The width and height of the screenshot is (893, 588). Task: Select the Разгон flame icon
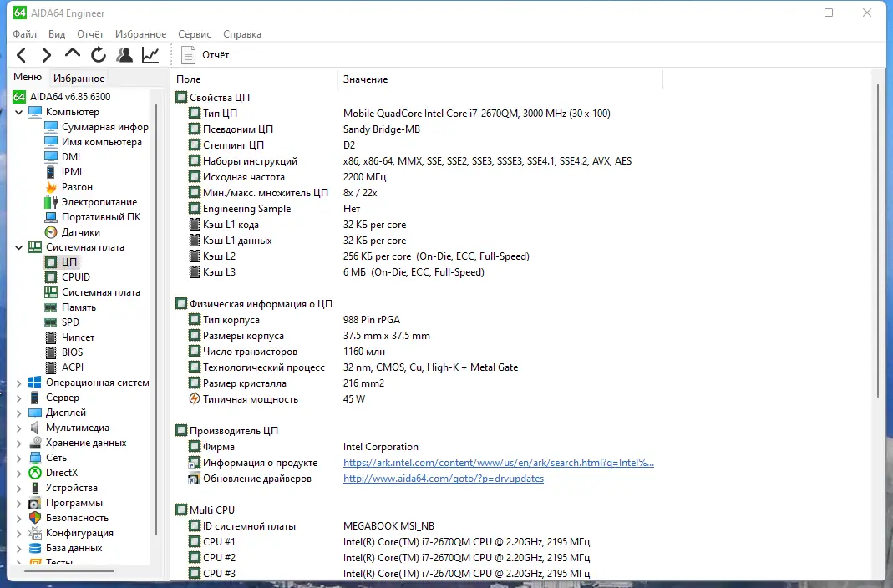pos(51,186)
